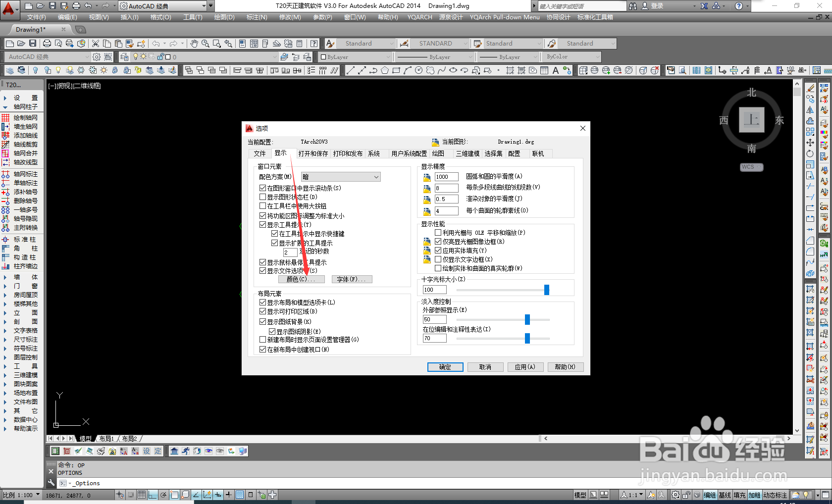Open new file icon in quick access
Image resolution: width=832 pixels, height=504 pixels.
point(29,6)
